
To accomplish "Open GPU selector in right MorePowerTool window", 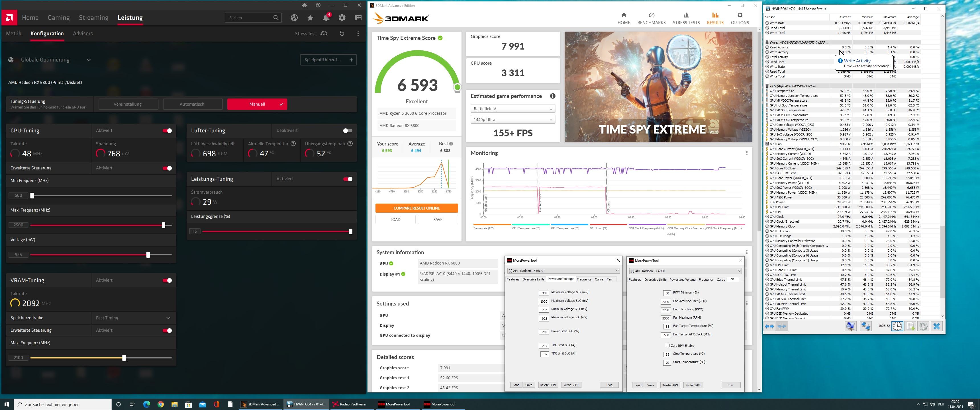I will point(685,271).
